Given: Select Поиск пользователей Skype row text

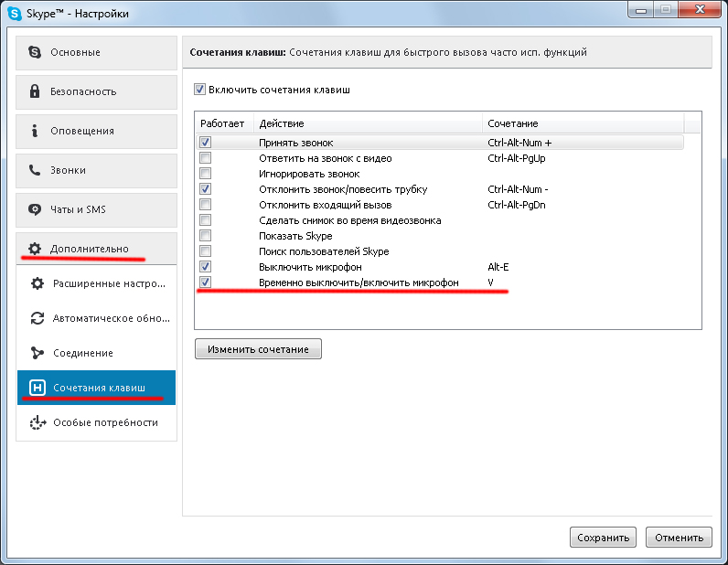Looking at the screenshot, I should coord(324,251).
